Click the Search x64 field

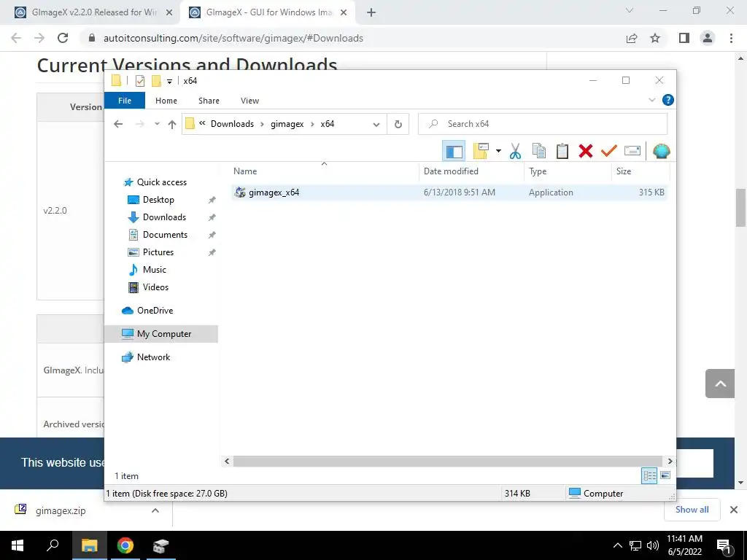tap(543, 124)
